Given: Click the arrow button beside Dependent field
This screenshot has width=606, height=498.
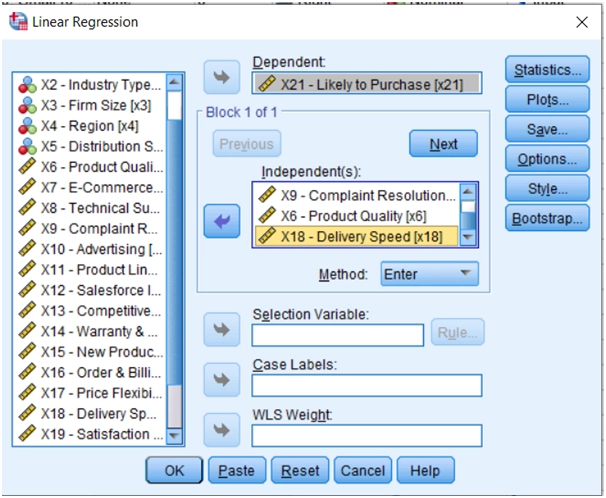Looking at the screenshot, I should 221,77.
